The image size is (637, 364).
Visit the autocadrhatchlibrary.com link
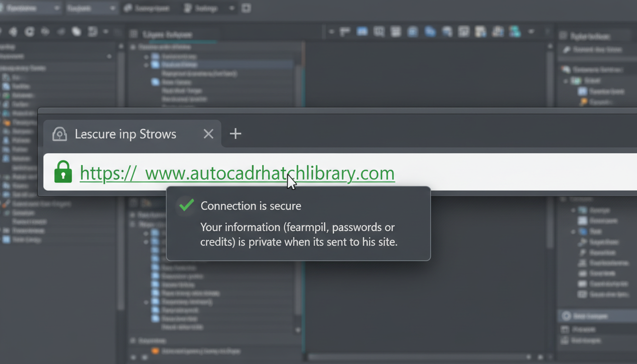point(237,173)
